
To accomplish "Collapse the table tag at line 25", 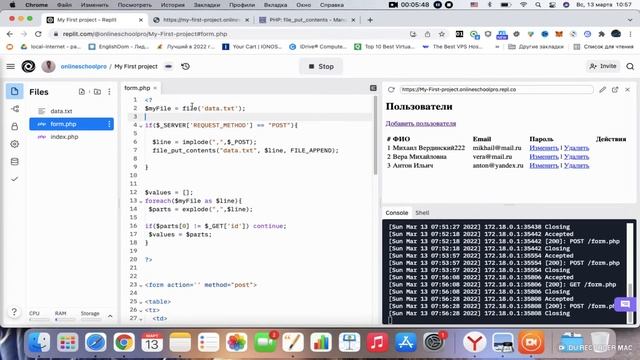I will 141,302.
